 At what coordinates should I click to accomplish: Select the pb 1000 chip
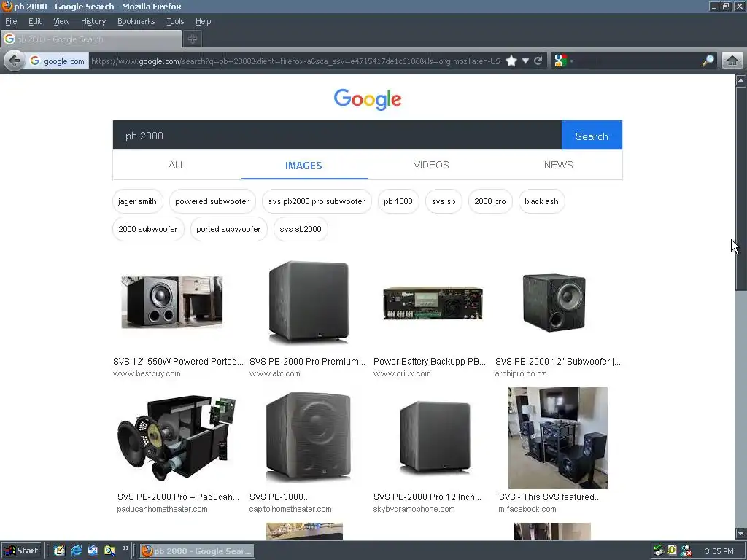398,201
